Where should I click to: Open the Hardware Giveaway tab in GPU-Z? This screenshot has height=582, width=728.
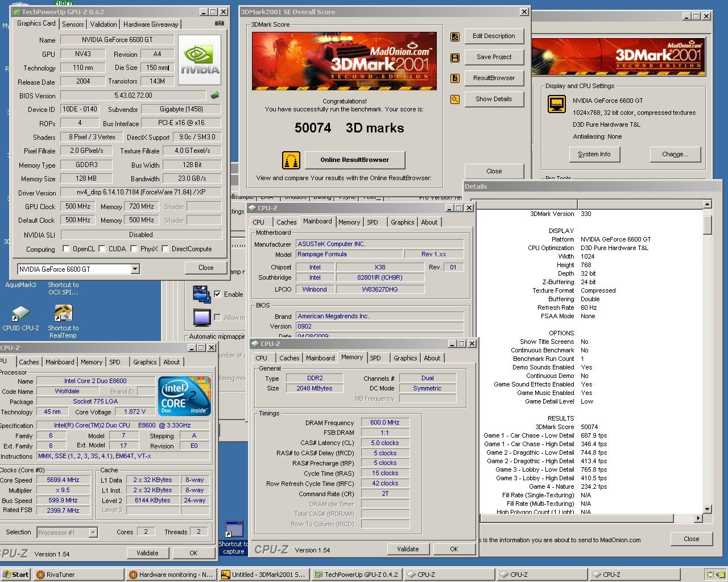click(x=151, y=24)
